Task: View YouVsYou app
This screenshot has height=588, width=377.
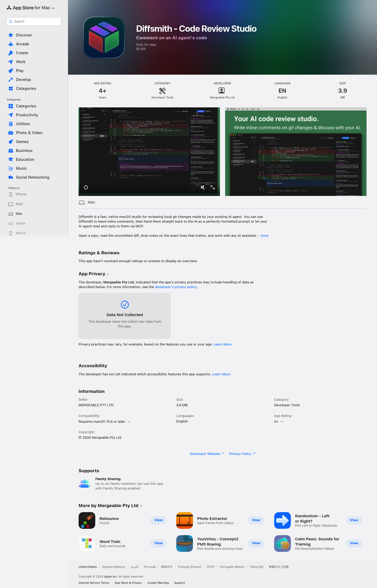Action: pyautogui.click(x=256, y=543)
